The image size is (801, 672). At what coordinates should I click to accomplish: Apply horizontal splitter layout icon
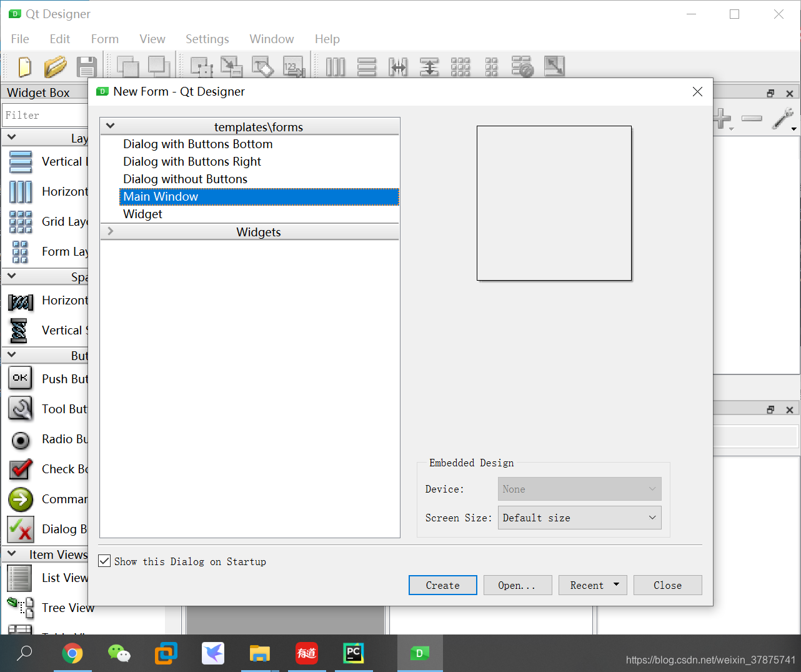[x=398, y=67]
